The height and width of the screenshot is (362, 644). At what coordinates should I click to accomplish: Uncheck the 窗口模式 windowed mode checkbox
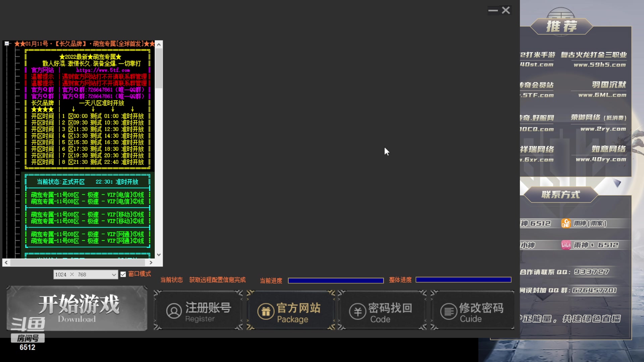[123, 274]
